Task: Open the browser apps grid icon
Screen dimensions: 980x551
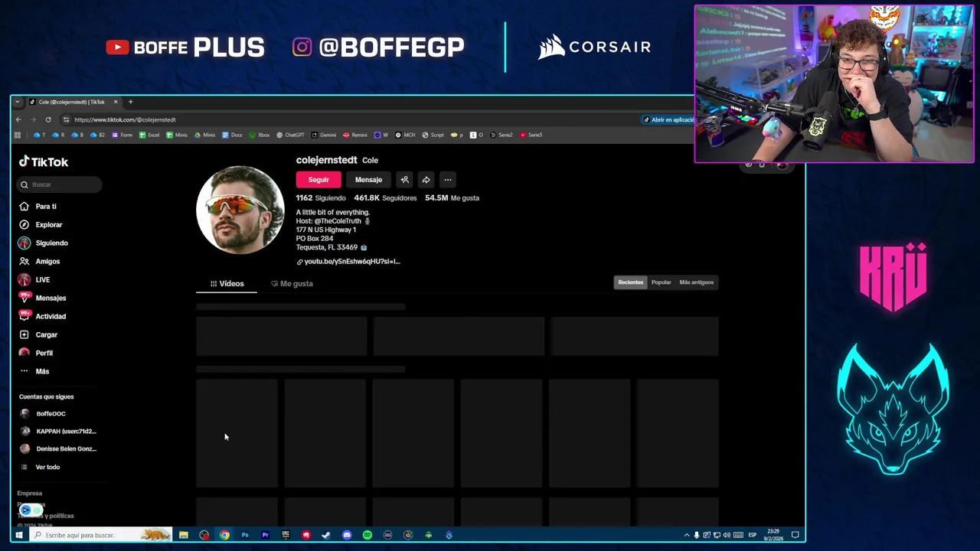Action: click(18, 135)
